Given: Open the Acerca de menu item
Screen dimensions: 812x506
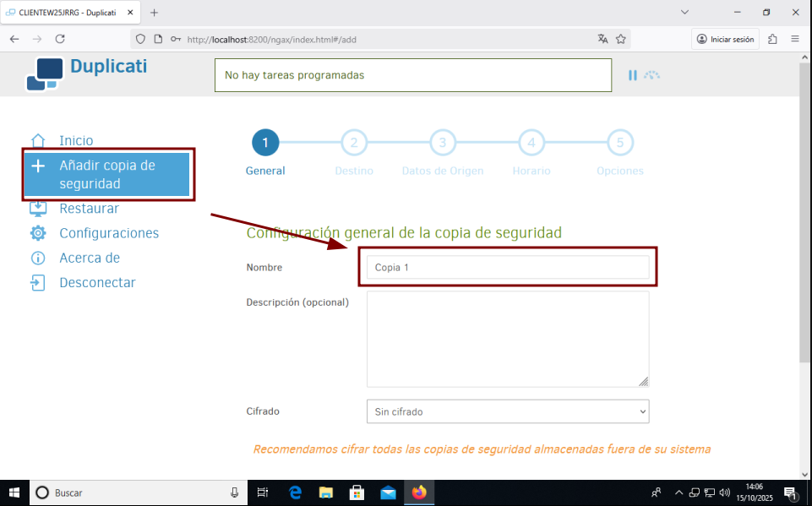Looking at the screenshot, I should pos(90,258).
